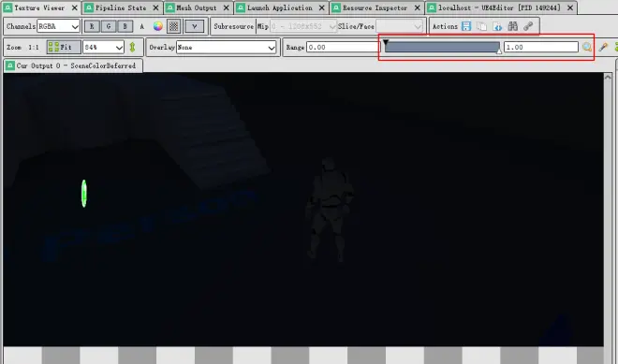Click the green arrows flip icon

pos(132,48)
